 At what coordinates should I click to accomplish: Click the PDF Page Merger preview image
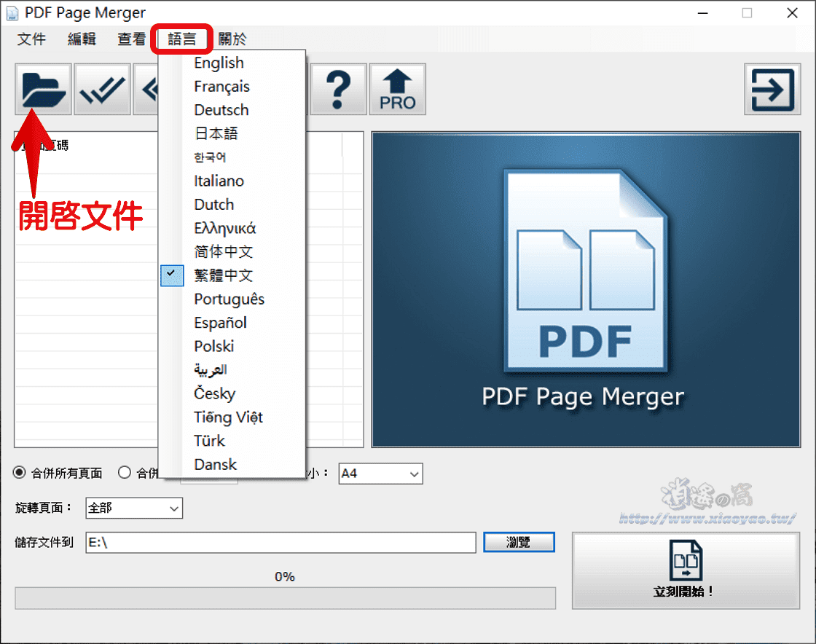tap(586, 289)
